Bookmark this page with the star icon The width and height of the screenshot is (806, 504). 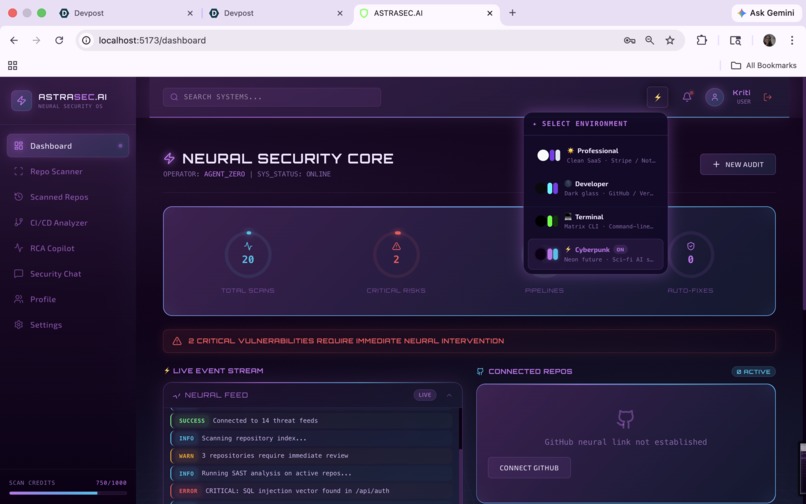(x=670, y=40)
